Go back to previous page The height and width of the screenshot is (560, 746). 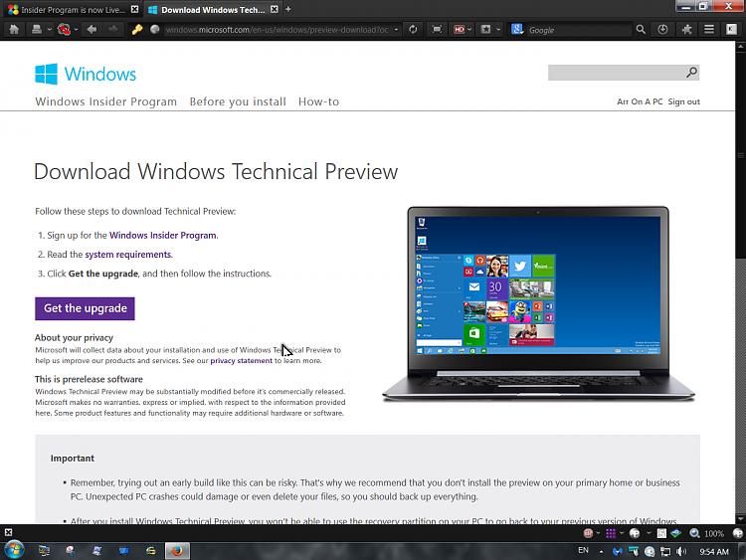click(x=92, y=30)
